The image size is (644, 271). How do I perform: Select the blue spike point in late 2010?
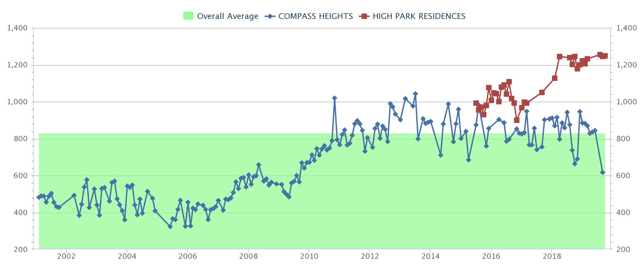pos(335,98)
